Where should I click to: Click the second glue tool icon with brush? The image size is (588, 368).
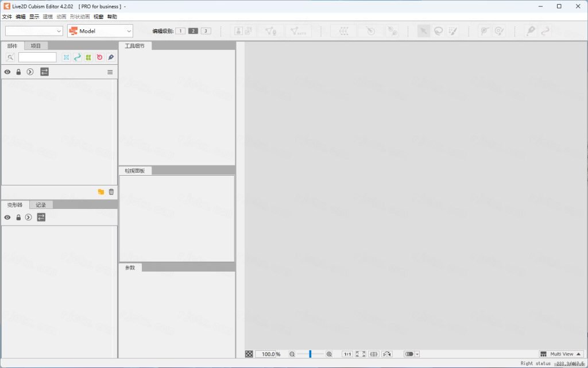click(x=499, y=31)
